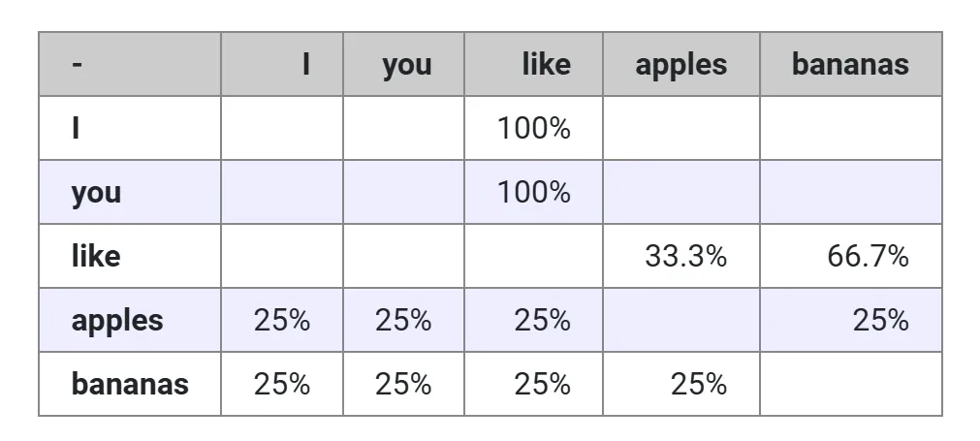980x441 pixels.
Task: Select the 'bananas' column header cell
Action: click(x=850, y=65)
